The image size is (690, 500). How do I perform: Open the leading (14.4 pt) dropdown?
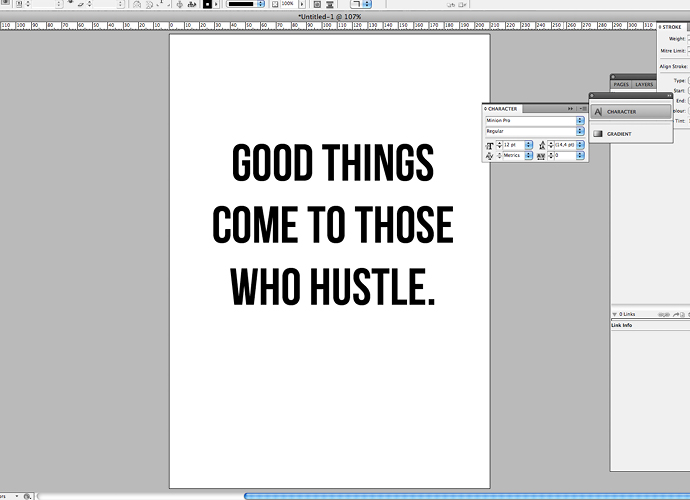point(580,145)
